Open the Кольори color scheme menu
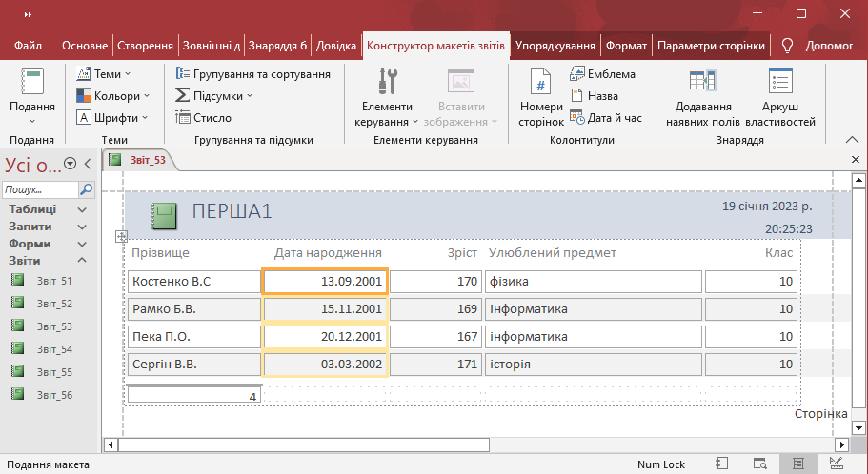868x474 pixels. (113, 96)
